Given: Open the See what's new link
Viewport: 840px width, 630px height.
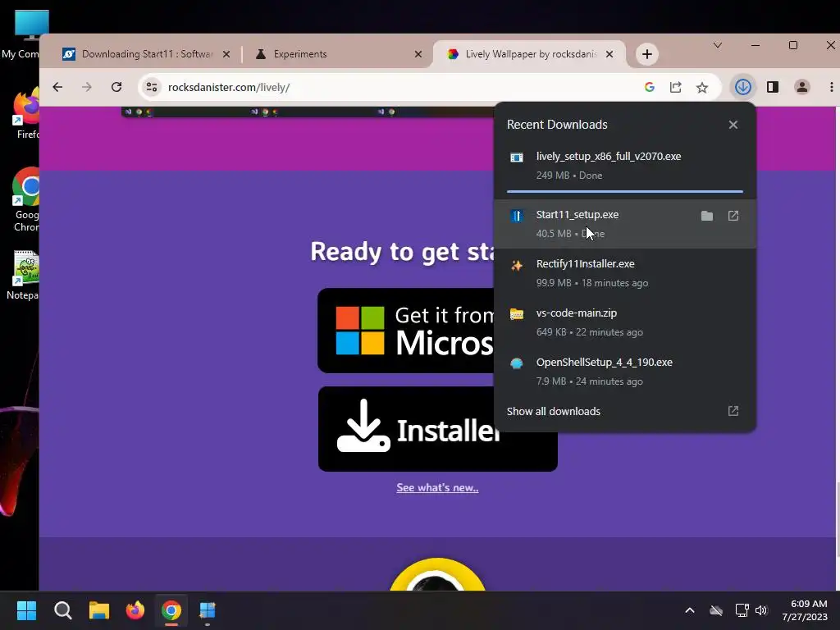Looking at the screenshot, I should point(437,487).
